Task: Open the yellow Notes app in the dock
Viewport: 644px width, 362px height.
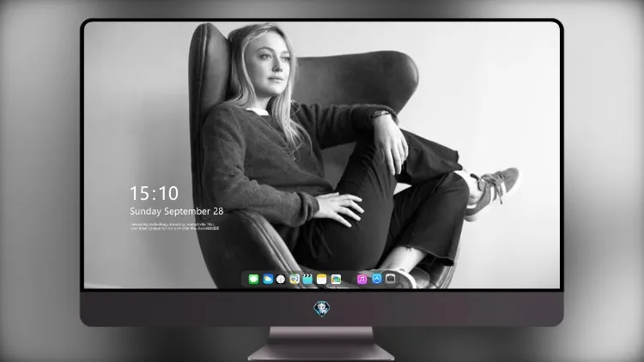Action: click(322, 280)
